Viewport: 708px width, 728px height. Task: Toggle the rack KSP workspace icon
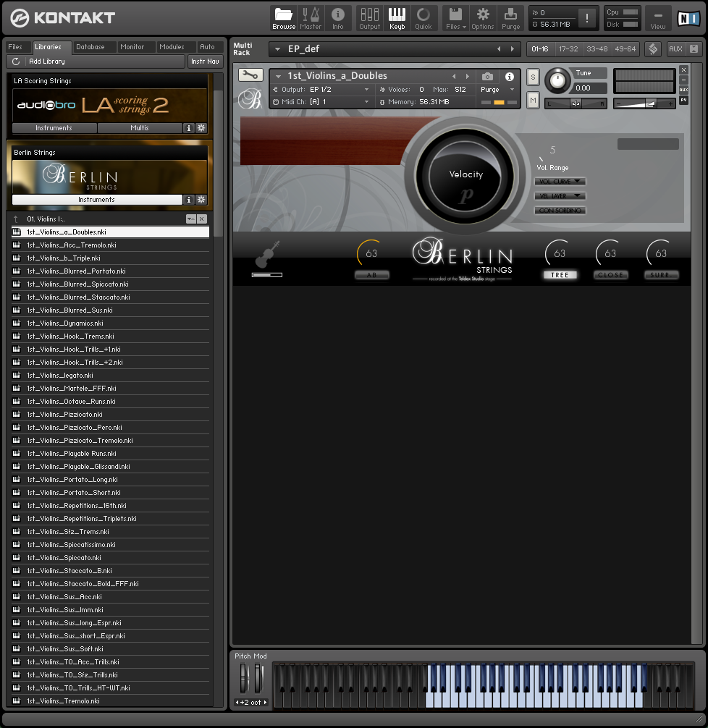(653, 48)
